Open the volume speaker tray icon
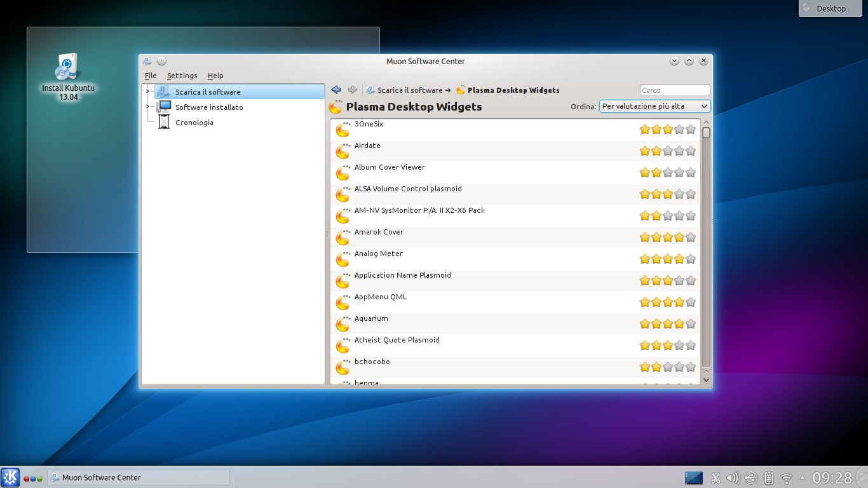 click(x=733, y=478)
